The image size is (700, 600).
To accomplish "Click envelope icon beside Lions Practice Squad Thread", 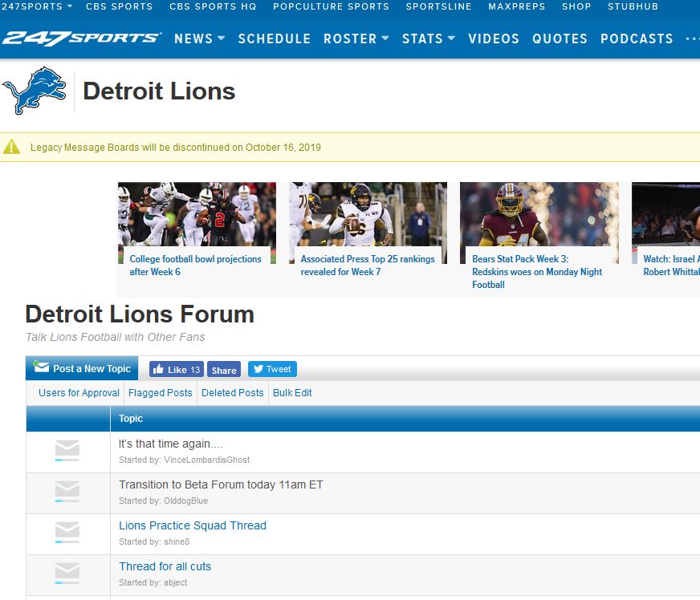I will 67,533.
